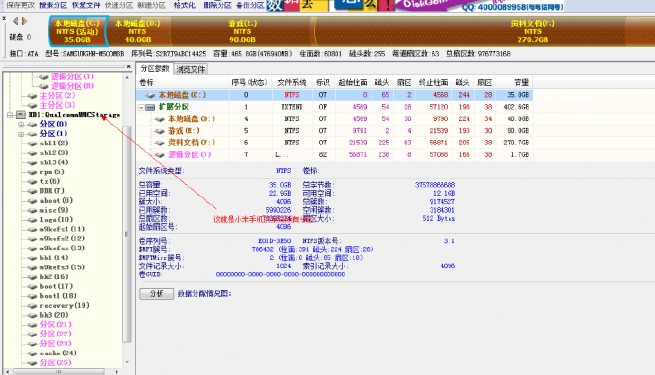Screen dimensions: 655x375
Task: Select the m9kefs3(15) partition
Action: coord(62,267)
